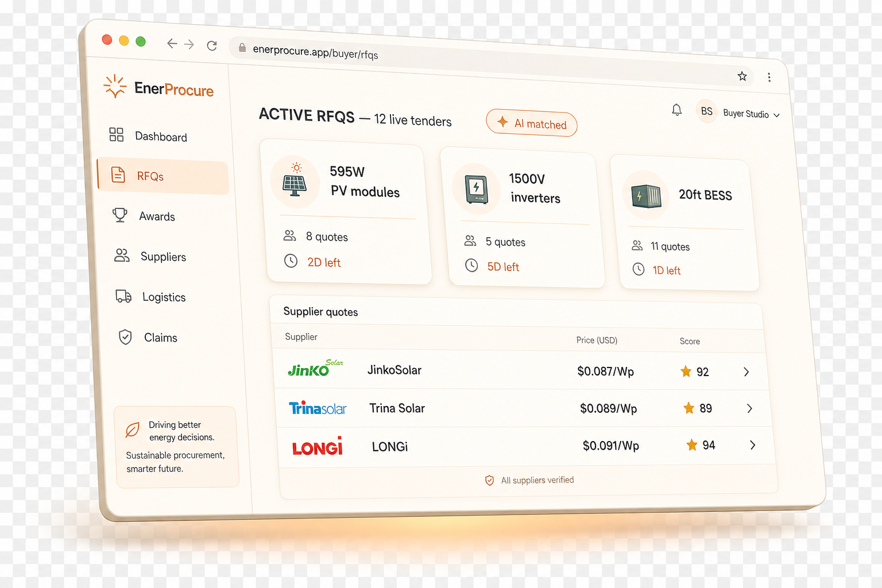Click the LONGi logo
The width and height of the screenshot is (882, 588).
pyautogui.click(x=318, y=446)
